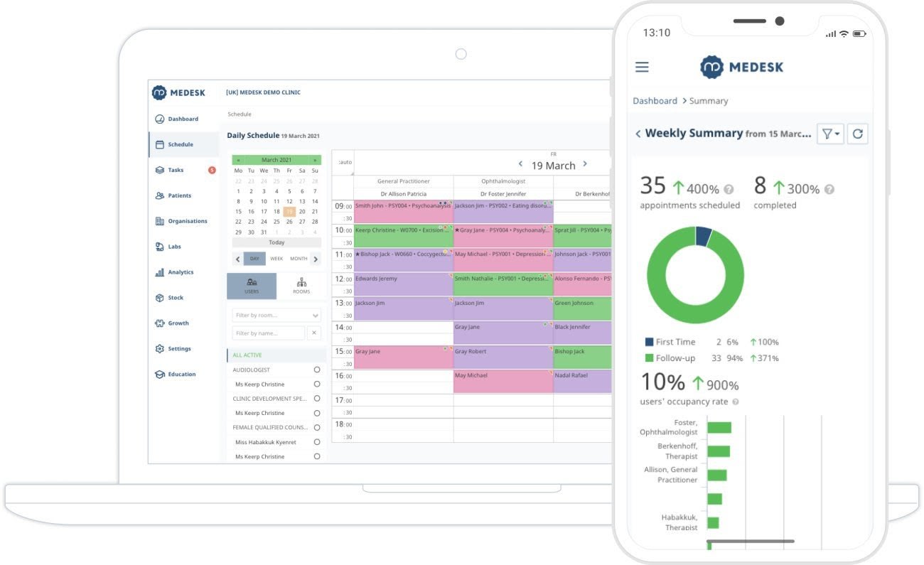The height and width of the screenshot is (565, 924).
Task: Open the Labs section
Action: (173, 247)
